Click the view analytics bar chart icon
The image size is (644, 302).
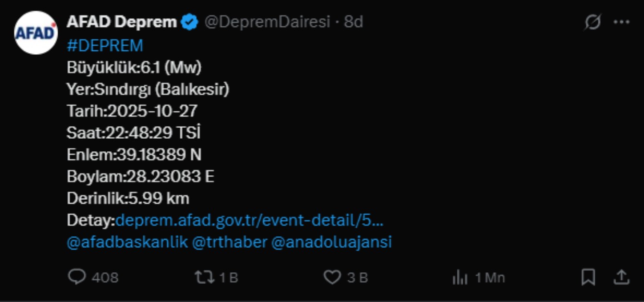coord(460,278)
